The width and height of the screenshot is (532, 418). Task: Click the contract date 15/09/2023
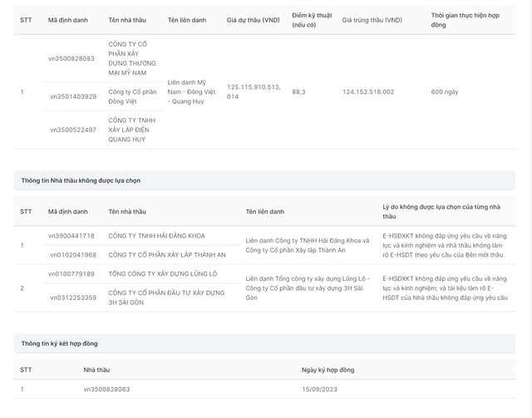pyautogui.click(x=320, y=389)
